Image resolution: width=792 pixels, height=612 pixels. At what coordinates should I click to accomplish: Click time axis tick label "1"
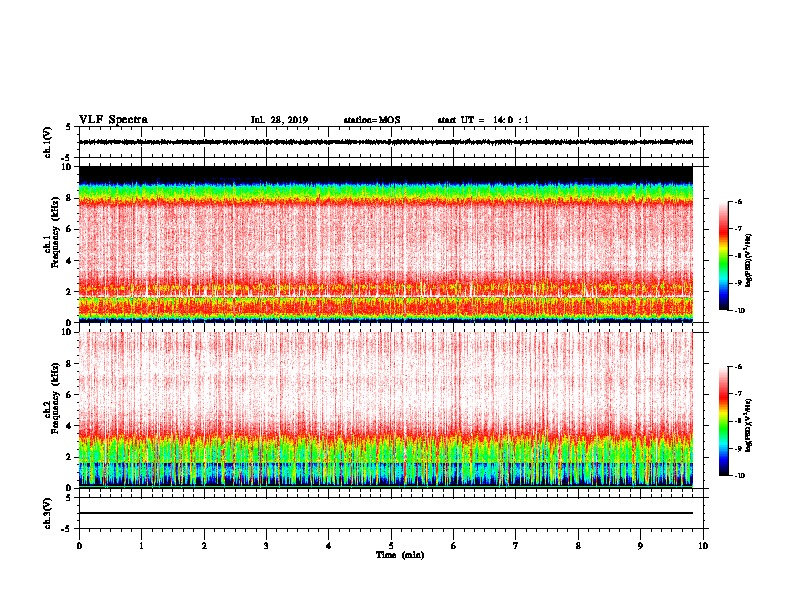pos(141,546)
